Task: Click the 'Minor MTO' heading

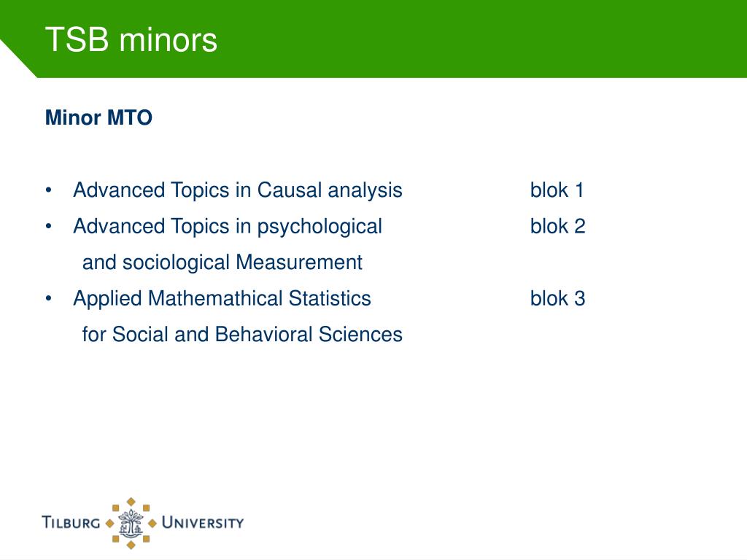Action: (x=98, y=117)
